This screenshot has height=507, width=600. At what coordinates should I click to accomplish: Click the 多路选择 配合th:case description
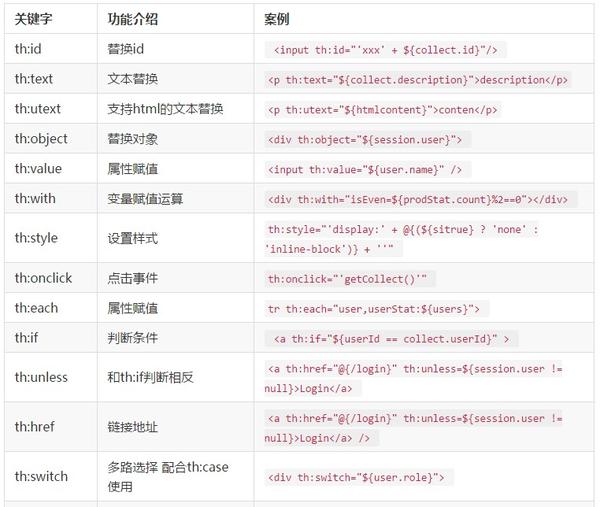(168, 476)
